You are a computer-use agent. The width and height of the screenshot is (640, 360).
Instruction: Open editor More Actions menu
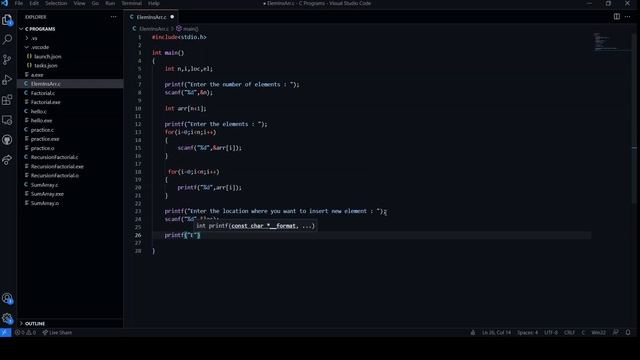click(628, 17)
